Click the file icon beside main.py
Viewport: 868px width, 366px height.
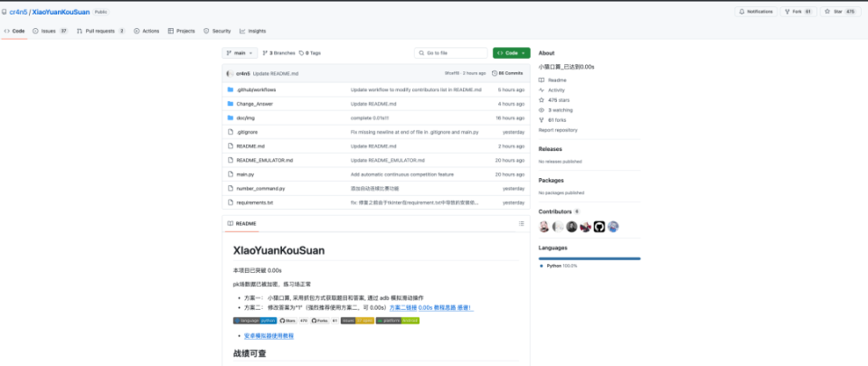click(x=231, y=174)
